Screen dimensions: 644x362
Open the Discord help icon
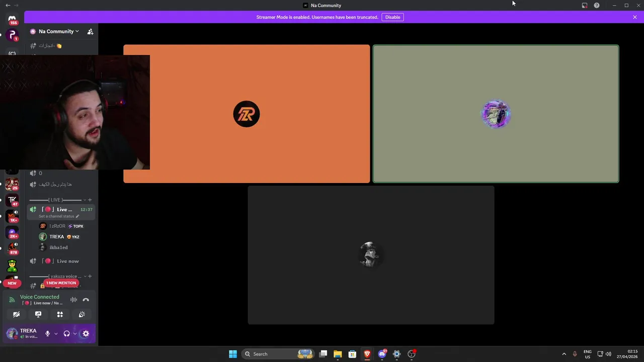(597, 5)
